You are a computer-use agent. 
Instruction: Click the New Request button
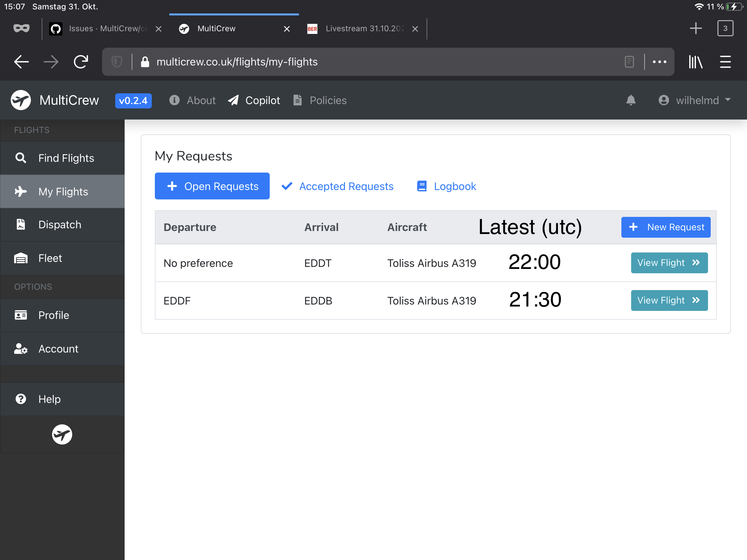pyautogui.click(x=665, y=227)
